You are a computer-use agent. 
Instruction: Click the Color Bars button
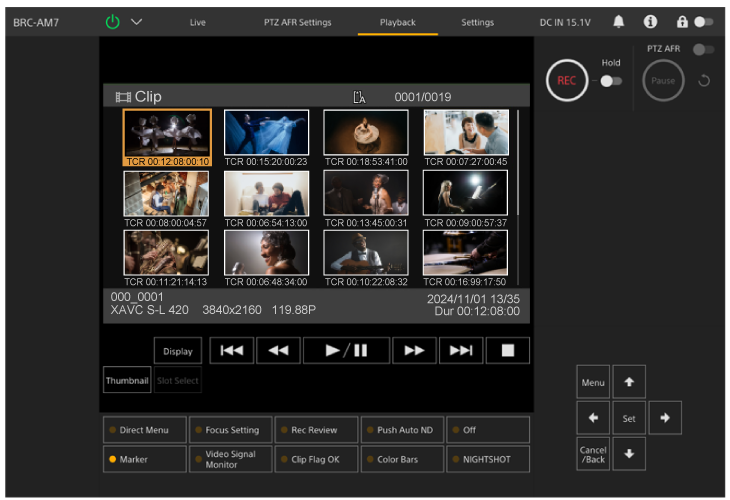402,459
